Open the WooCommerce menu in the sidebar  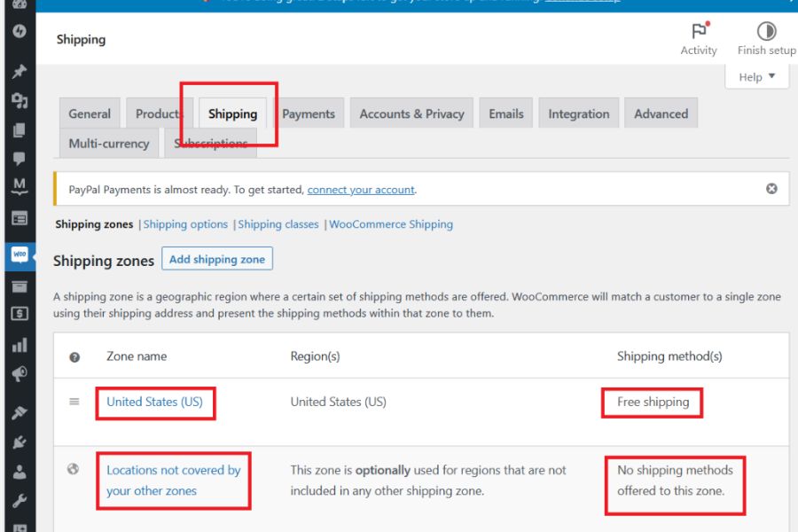coord(20,255)
